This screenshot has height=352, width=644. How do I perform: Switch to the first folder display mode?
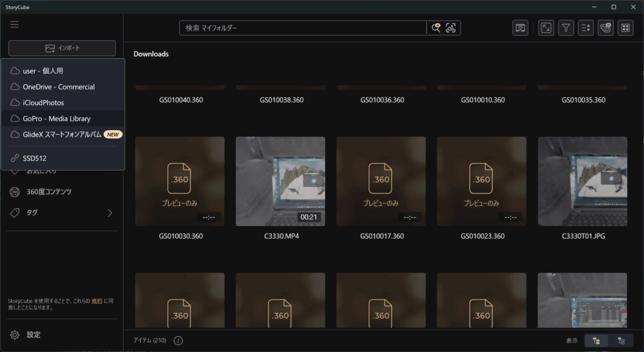pyautogui.click(x=596, y=341)
